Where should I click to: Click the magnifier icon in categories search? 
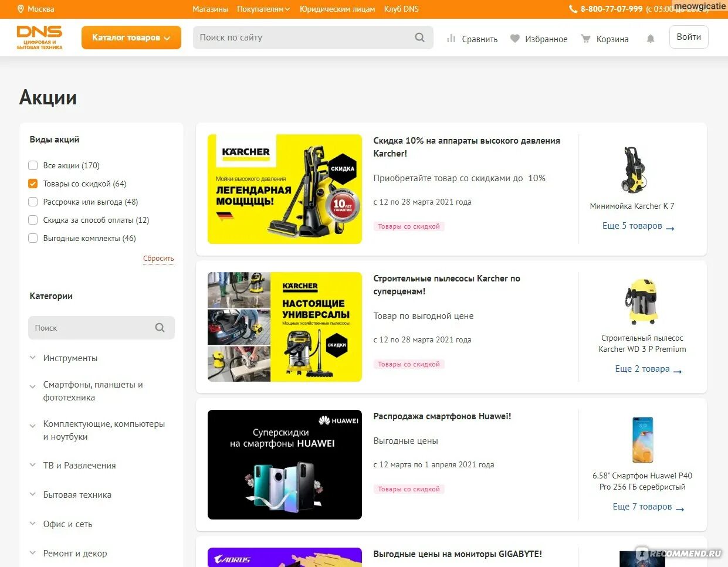(x=160, y=328)
